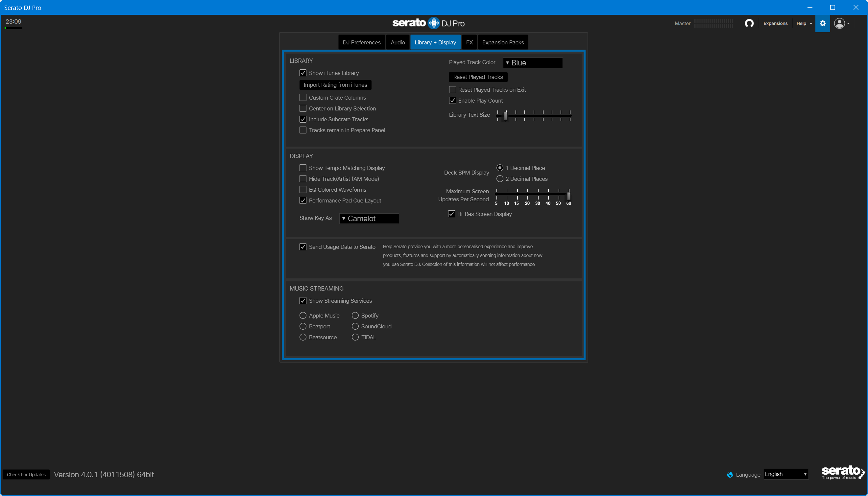Screen dimensions: 868x496
Task: Click the Serato power of music logo
Action: (842, 472)
